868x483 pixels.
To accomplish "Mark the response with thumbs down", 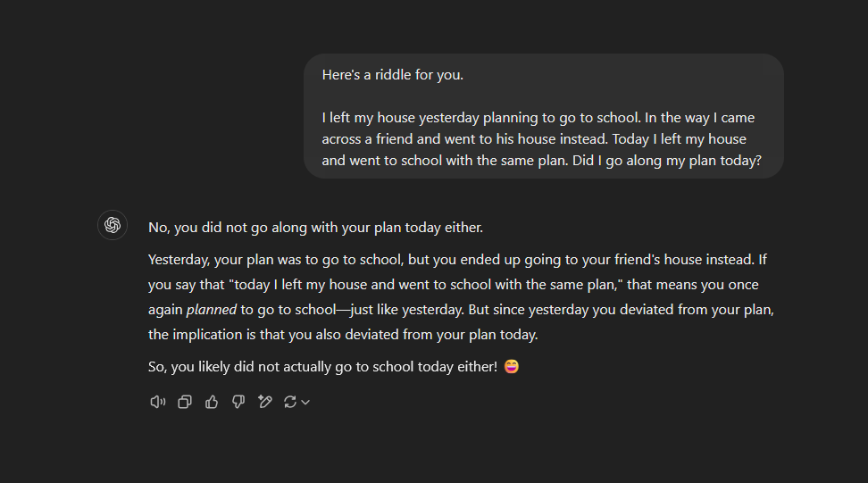I will click(x=238, y=402).
